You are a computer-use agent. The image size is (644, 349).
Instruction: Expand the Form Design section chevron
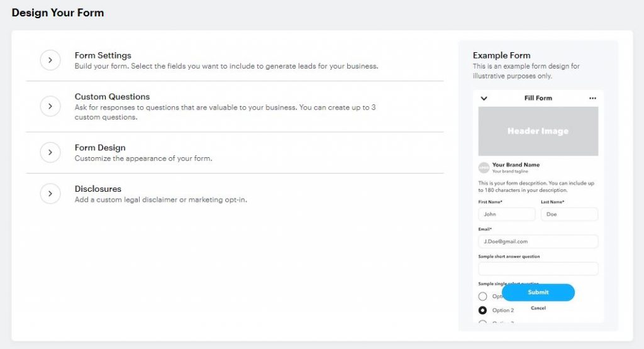tap(50, 152)
